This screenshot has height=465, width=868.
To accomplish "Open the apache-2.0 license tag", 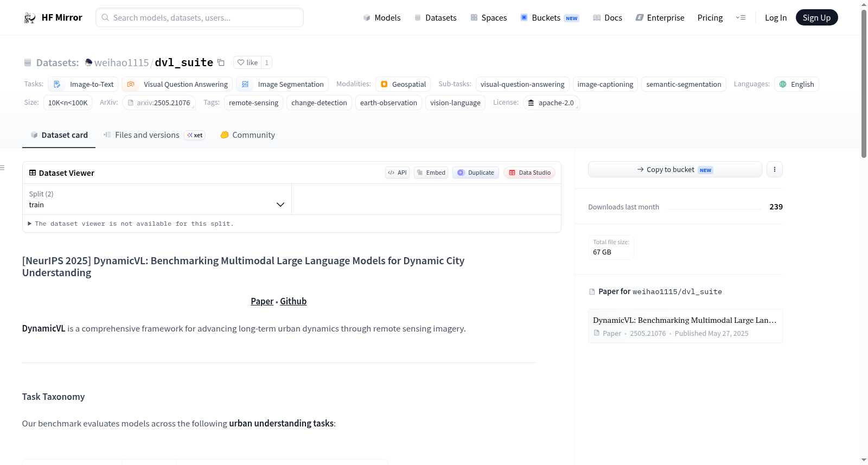I will click(551, 103).
